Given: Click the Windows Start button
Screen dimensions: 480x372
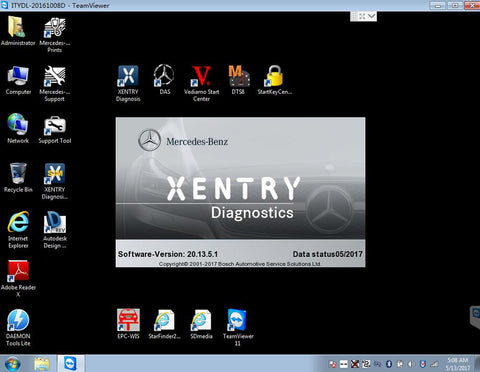Looking at the screenshot, I should tap(13, 364).
